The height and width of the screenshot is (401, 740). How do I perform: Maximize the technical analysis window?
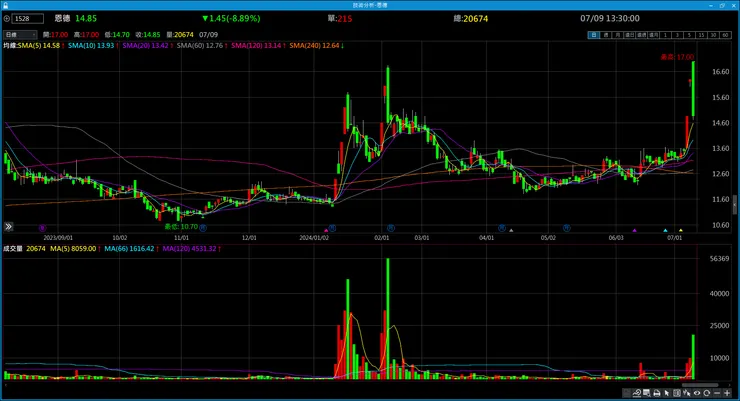coord(722,5)
